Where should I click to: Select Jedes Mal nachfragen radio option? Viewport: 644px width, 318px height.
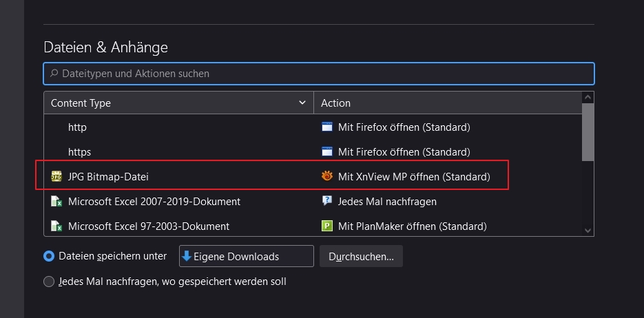point(49,282)
